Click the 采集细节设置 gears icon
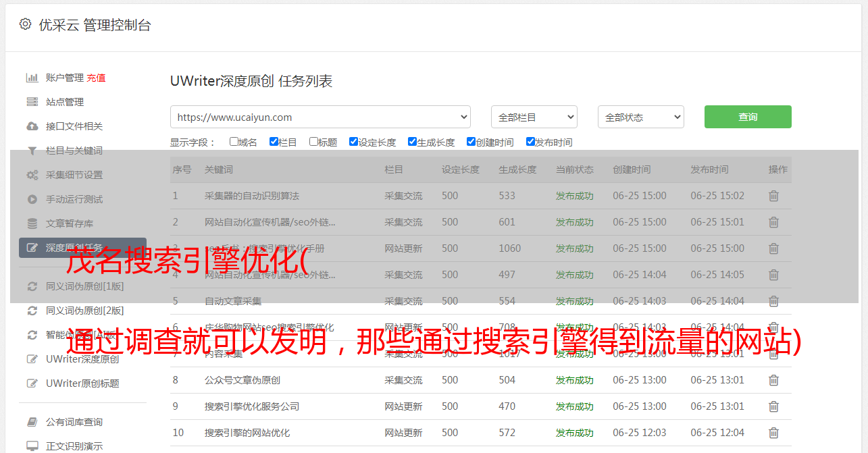Image resolution: width=868 pixels, height=453 pixels. tap(32, 175)
